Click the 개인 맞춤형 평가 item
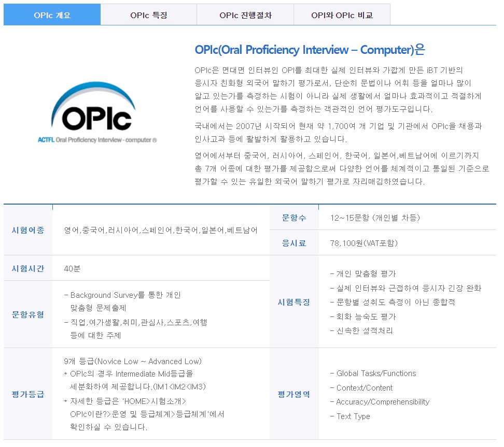 (363, 273)
